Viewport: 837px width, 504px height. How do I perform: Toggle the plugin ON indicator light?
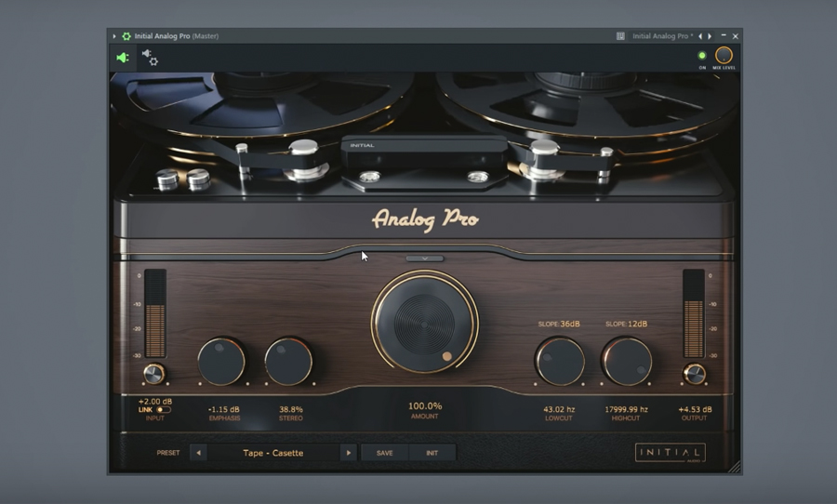[x=702, y=57]
